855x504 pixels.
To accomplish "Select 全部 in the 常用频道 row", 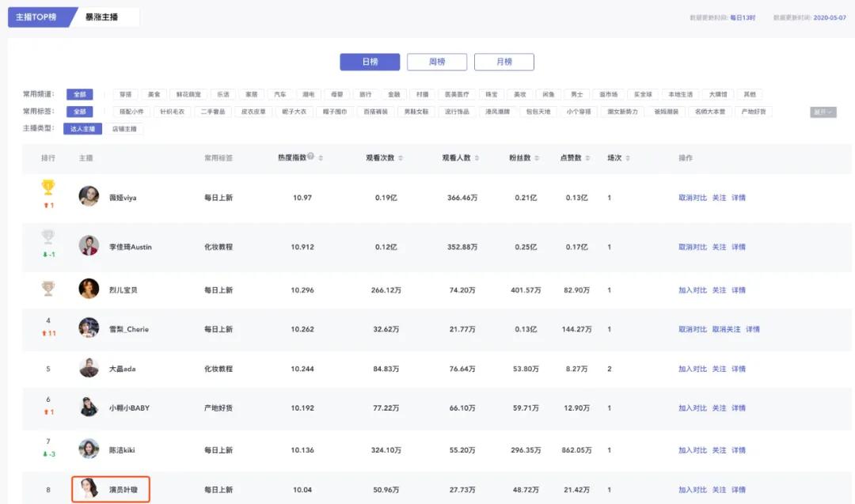I will click(79, 94).
